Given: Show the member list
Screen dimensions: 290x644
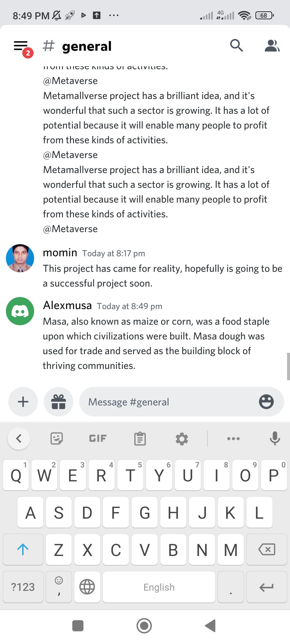Looking at the screenshot, I should [x=272, y=46].
